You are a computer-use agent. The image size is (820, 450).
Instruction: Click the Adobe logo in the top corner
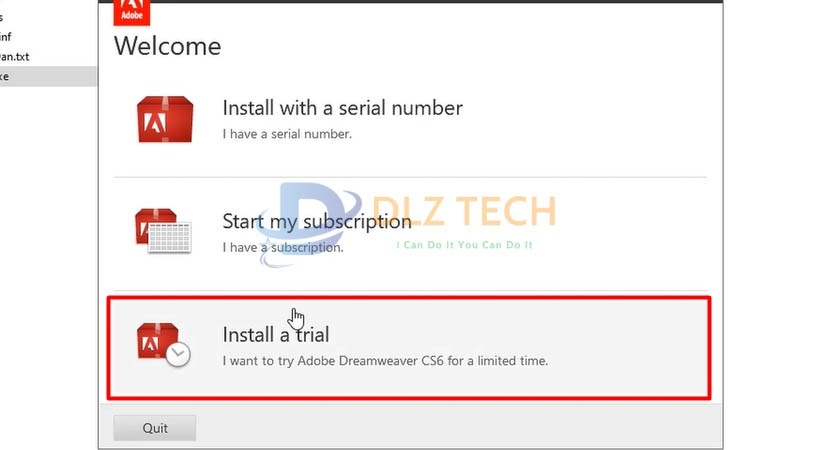pos(132,11)
